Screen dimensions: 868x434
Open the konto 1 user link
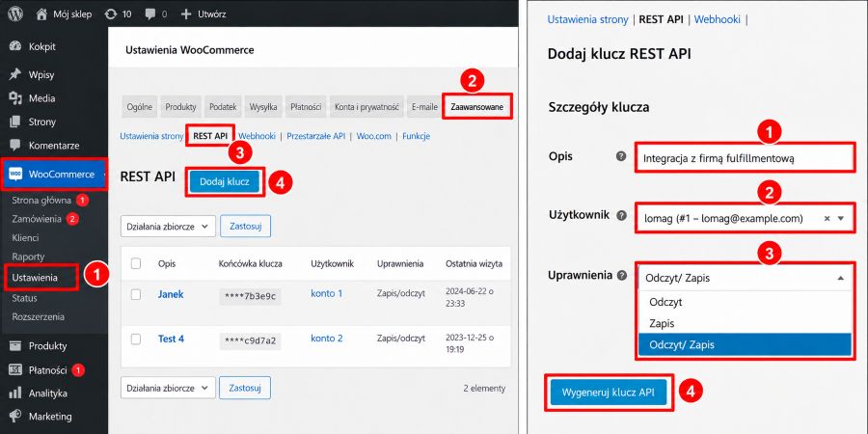tap(327, 293)
